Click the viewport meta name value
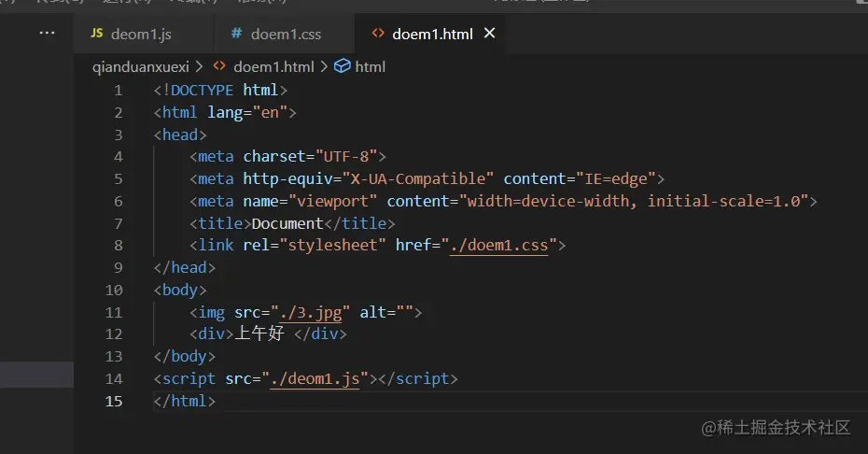 (332, 201)
